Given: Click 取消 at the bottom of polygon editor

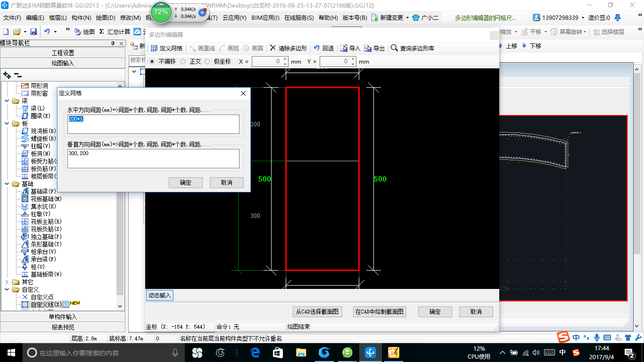Looking at the screenshot, I should [x=476, y=312].
